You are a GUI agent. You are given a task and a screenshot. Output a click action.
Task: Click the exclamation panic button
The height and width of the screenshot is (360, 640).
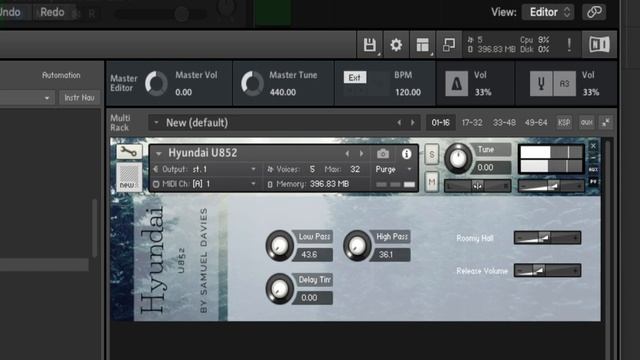pyautogui.click(x=569, y=44)
